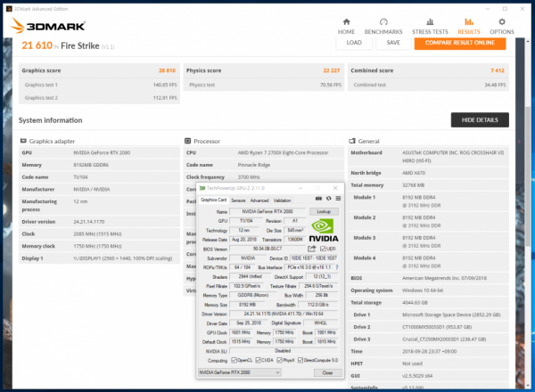The width and height of the screenshot is (535, 392).
Task: Click the Windows 10 64-bit value
Action: (x=423, y=290)
